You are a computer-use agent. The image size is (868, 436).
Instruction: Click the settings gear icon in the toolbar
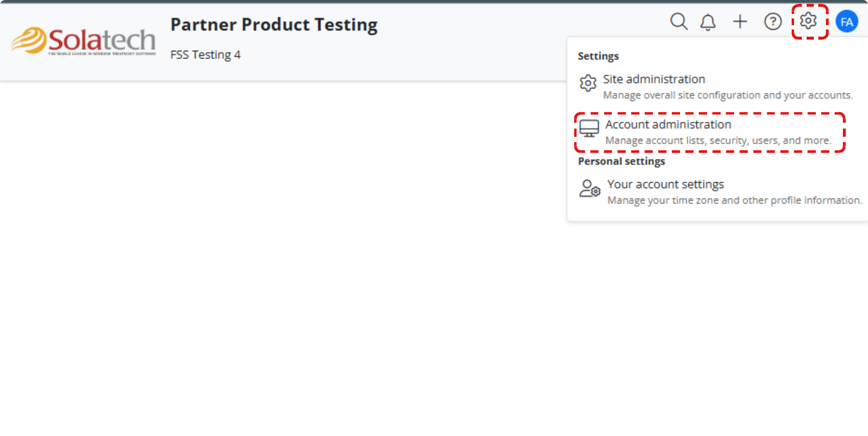tap(808, 21)
